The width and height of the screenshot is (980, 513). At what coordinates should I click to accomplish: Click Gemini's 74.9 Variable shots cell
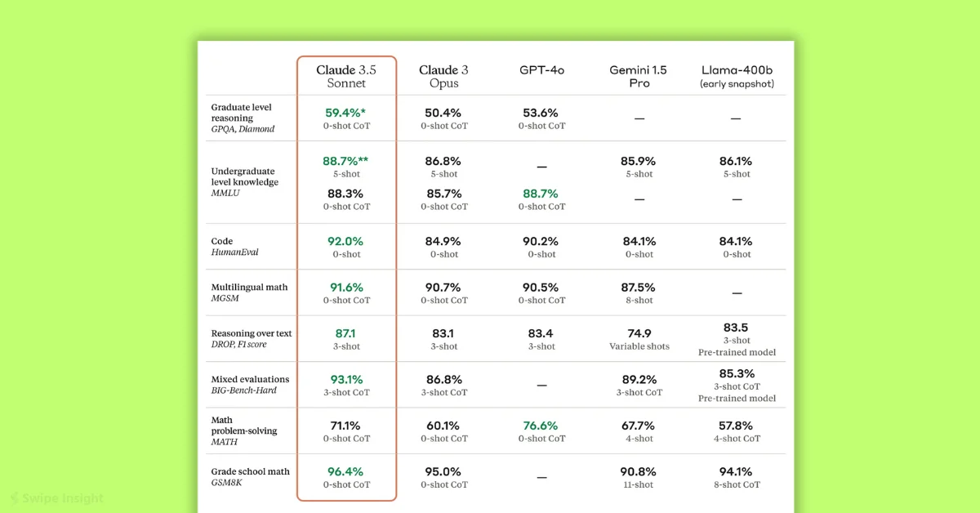coord(639,339)
